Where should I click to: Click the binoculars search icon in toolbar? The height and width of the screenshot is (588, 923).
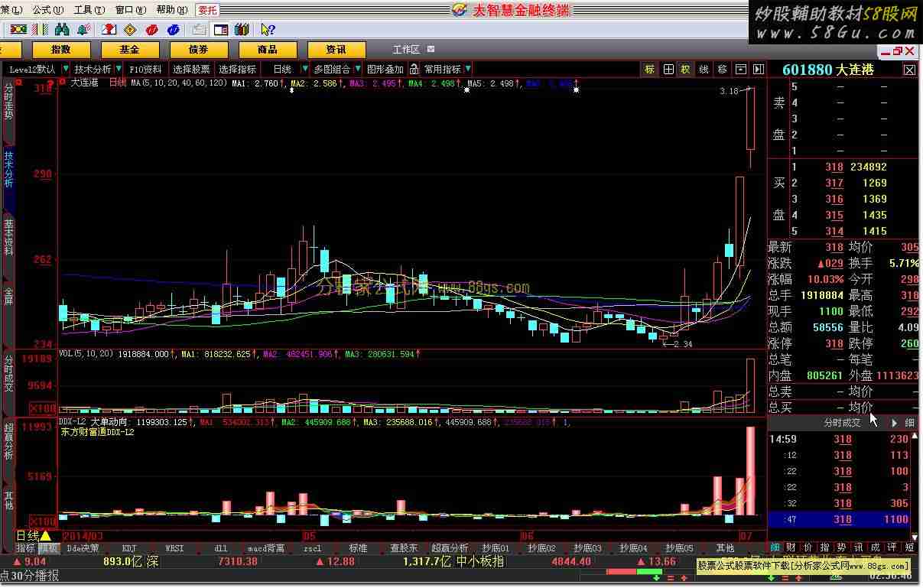(x=63, y=30)
